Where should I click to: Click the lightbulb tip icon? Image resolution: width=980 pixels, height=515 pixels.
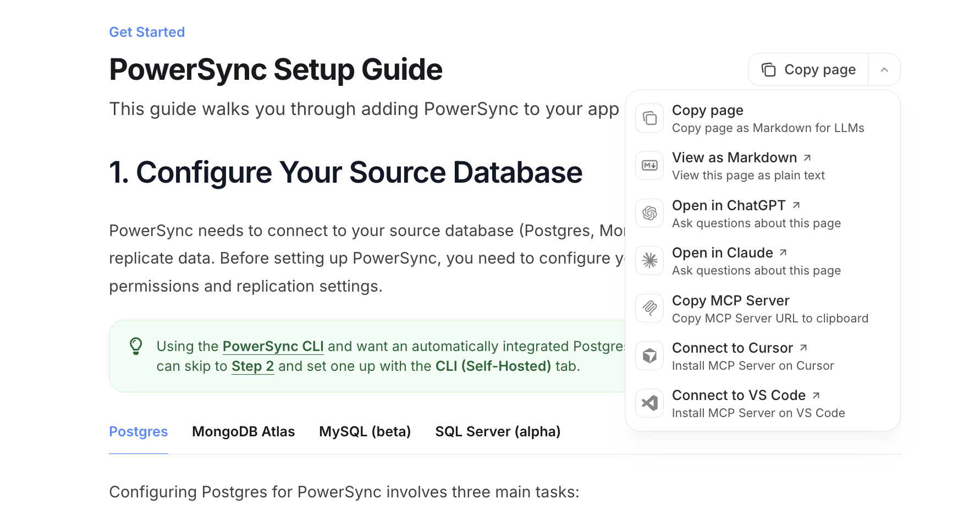coord(136,346)
